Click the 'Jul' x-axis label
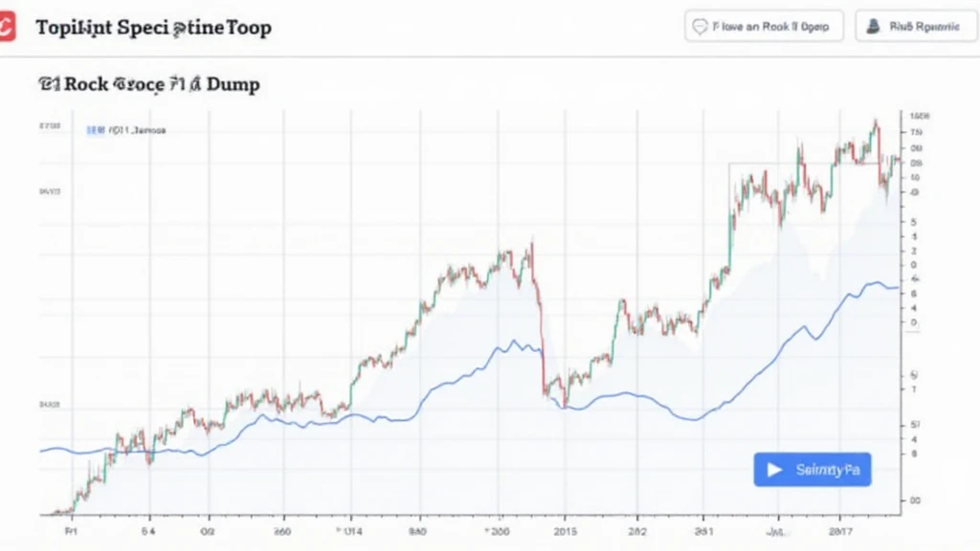The width and height of the screenshot is (980, 551). click(779, 533)
